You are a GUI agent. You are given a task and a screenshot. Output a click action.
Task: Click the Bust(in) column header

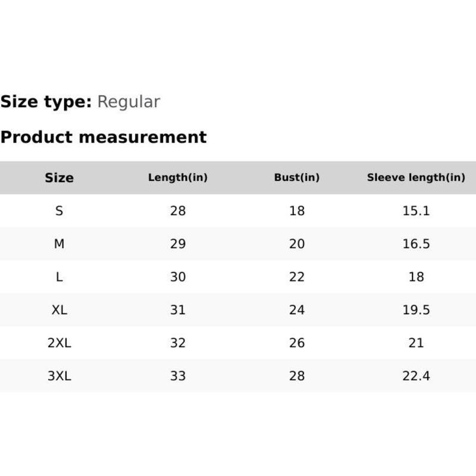(x=297, y=177)
